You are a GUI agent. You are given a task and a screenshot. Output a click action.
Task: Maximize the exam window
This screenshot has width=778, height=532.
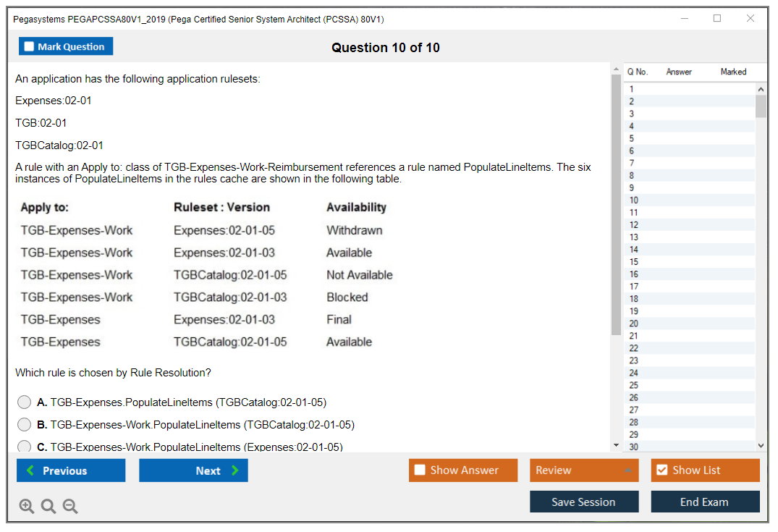[717, 19]
